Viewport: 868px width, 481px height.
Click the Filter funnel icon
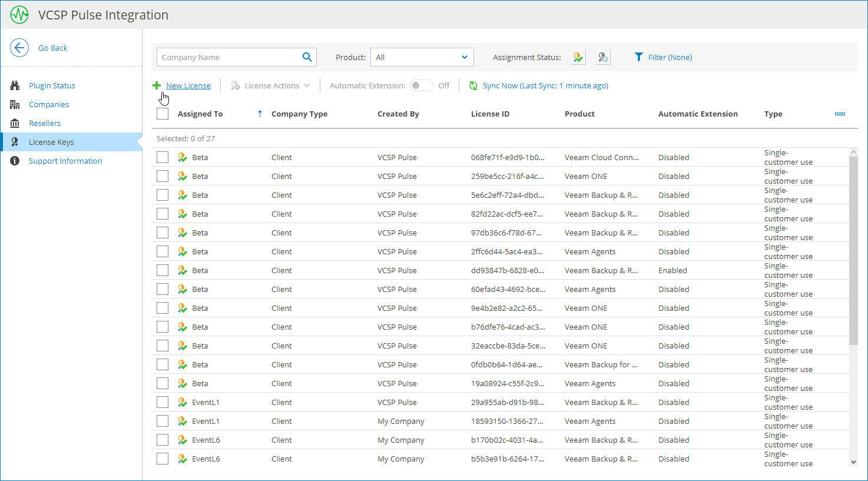(638, 57)
